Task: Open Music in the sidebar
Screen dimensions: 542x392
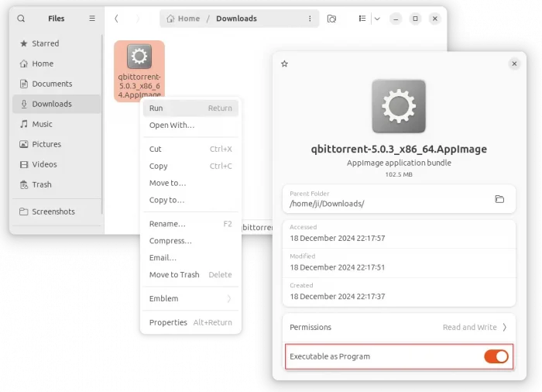Action: (57, 124)
